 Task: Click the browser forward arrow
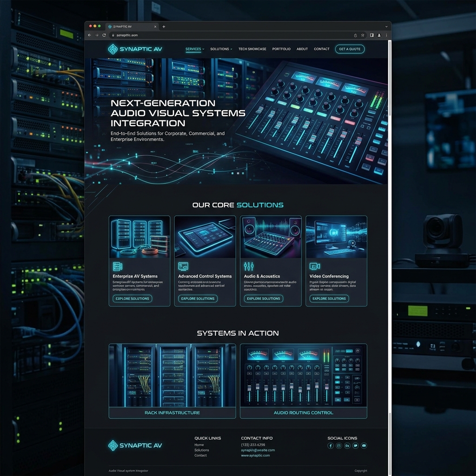tap(97, 35)
